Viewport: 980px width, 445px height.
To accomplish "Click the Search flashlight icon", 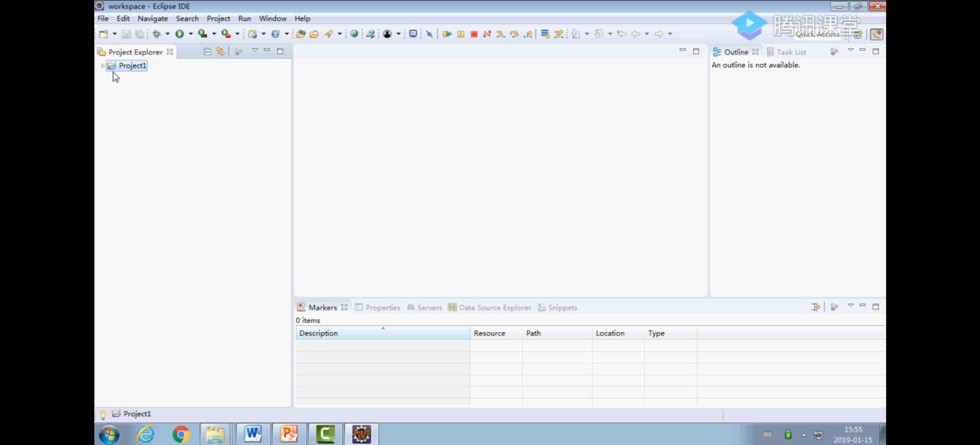I will (x=328, y=34).
